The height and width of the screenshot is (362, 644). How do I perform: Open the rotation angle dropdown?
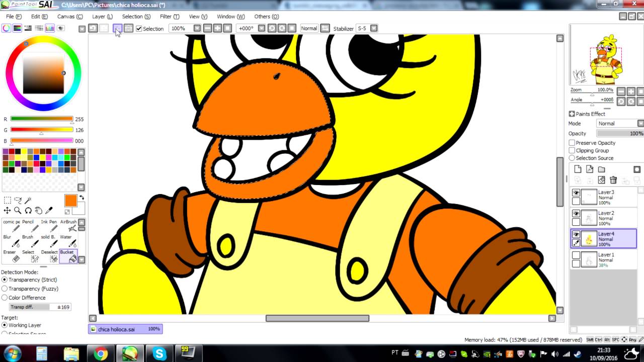tap(262, 28)
